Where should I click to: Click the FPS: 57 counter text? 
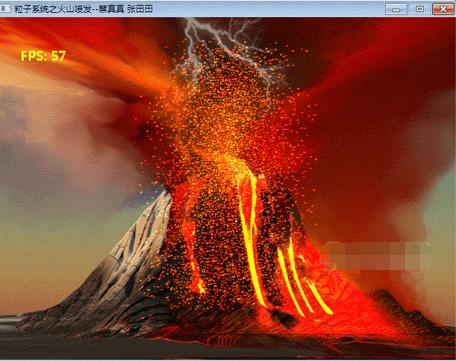pyautogui.click(x=43, y=56)
